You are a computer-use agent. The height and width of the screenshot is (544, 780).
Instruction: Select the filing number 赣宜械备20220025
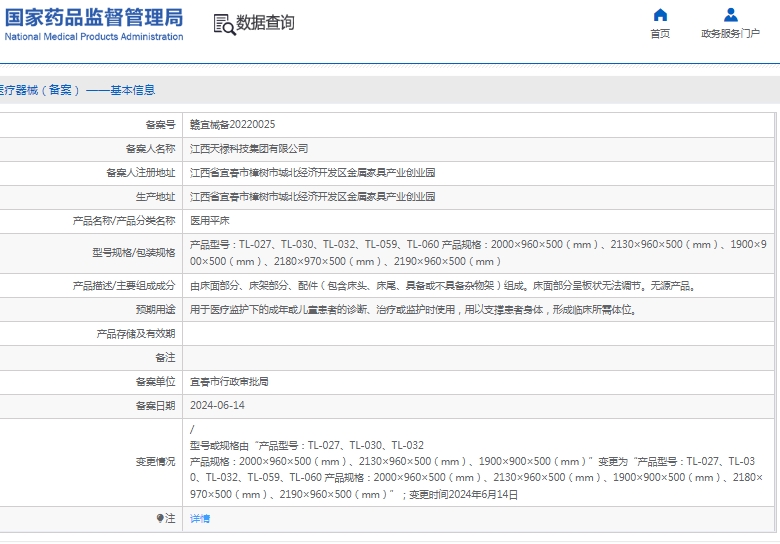click(x=232, y=124)
